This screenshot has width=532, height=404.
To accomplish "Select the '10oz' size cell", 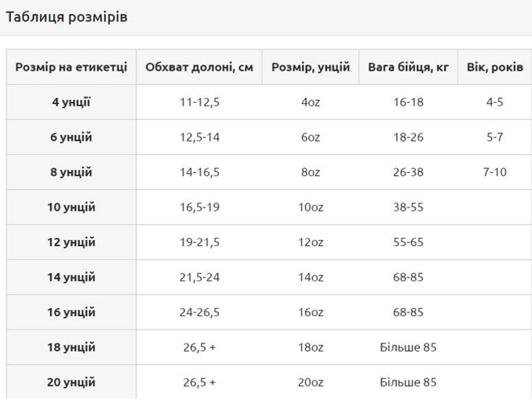I will click(x=311, y=207).
